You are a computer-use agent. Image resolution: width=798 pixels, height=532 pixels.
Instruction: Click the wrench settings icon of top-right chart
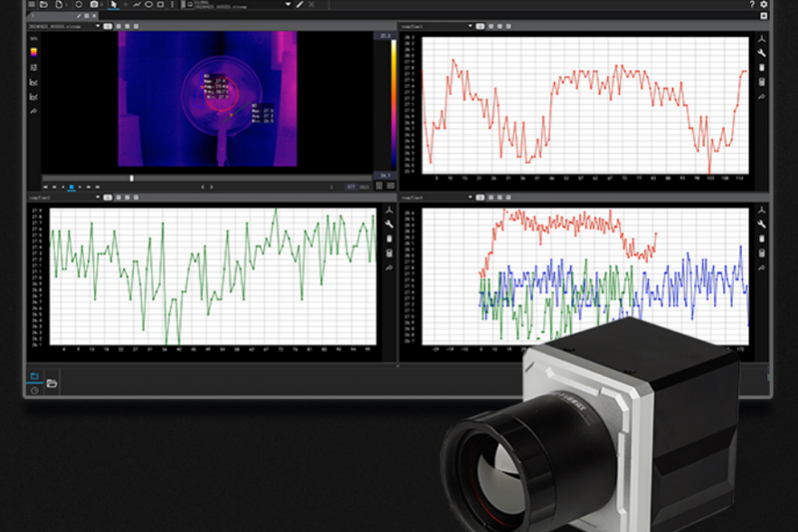tap(762, 53)
